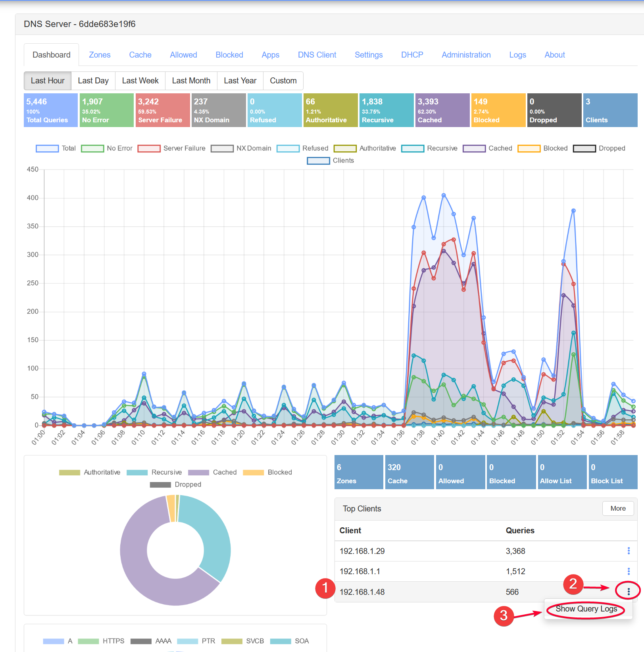The height and width of the screenshot is (652, 644).
Task: Toggle Total series in line chart legend
Action: click(x=56, y=148)
